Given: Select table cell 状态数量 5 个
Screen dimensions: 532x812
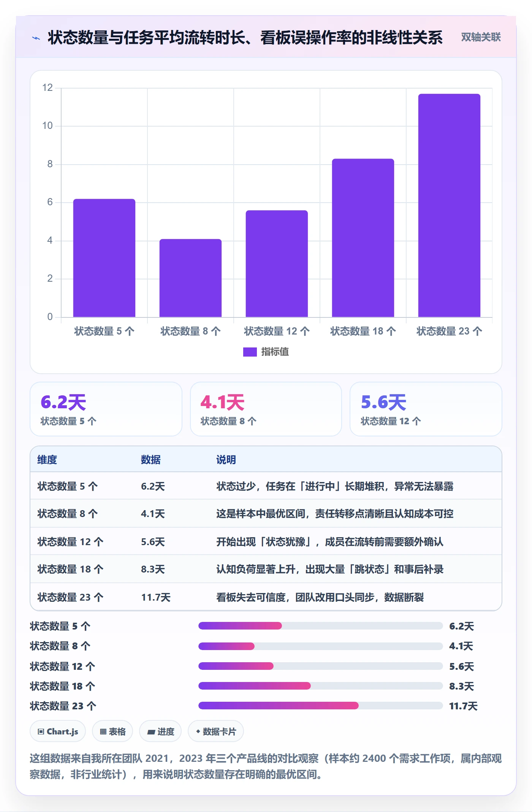Looking at the screenshot, I should point(68,486).
